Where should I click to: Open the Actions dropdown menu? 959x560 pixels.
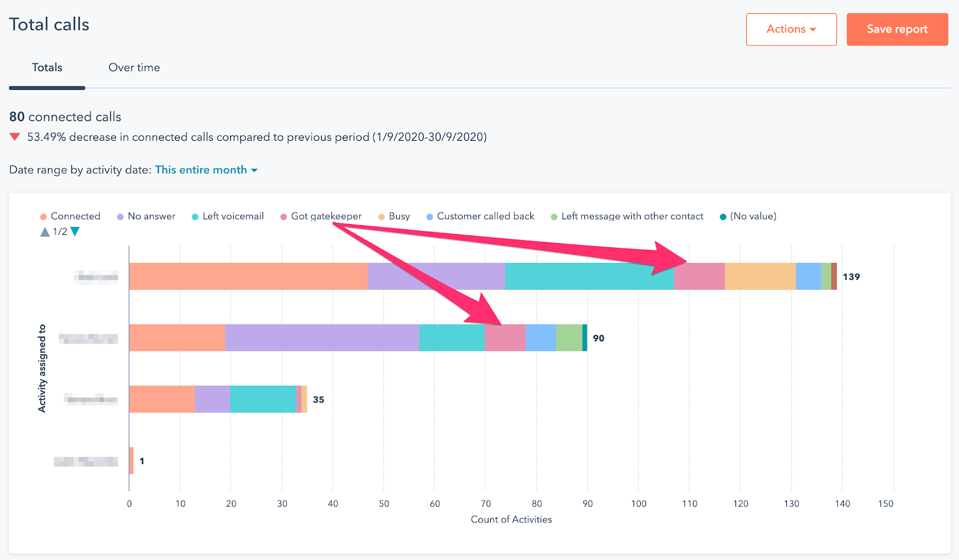click(x=791, y=29)
